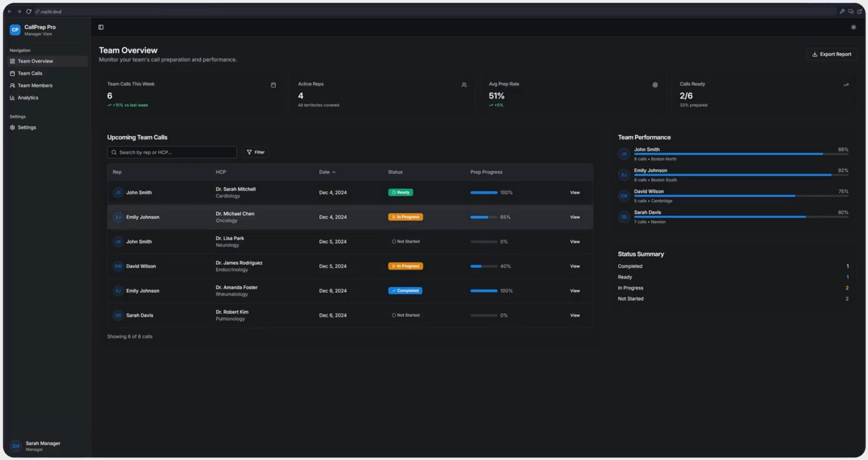Open the Filter dropdown
Viewport: 868px width, 460px height.
256,152
